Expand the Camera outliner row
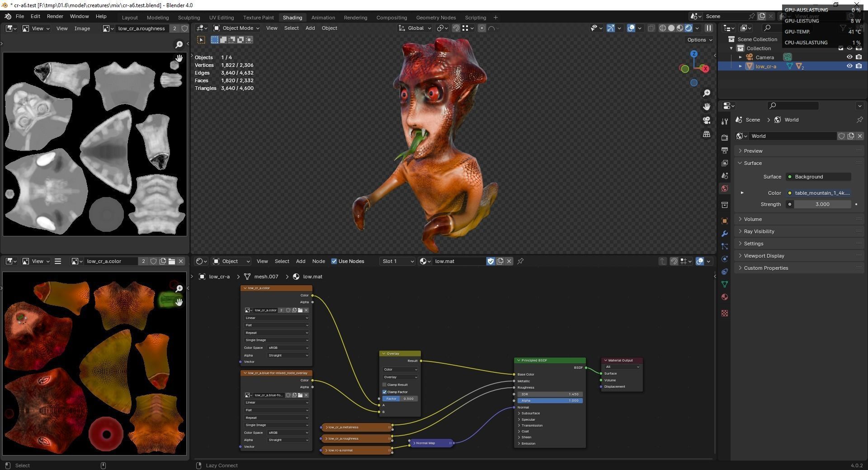Viewport: 868px width, 470px height. pyautogui.click(x=741, y=57)
